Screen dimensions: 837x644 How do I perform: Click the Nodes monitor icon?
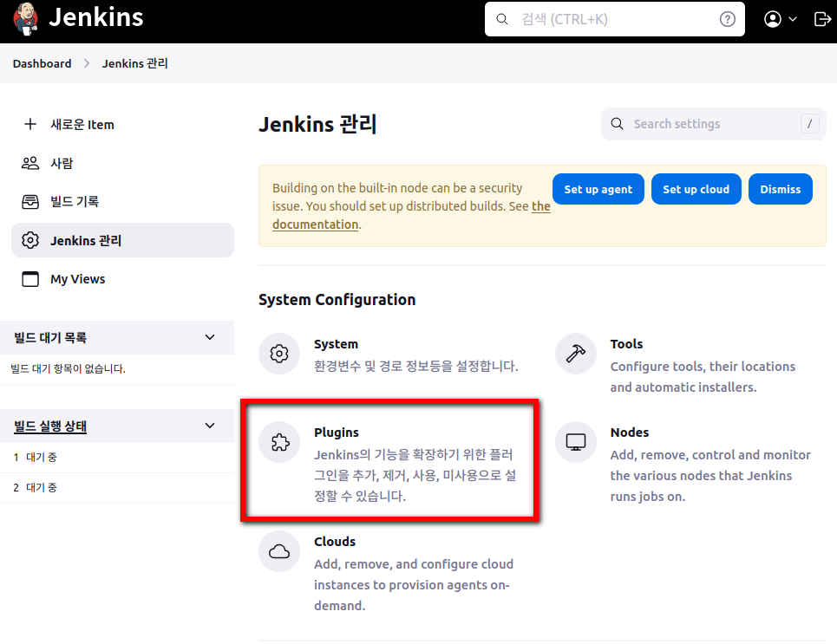(575, 442)
